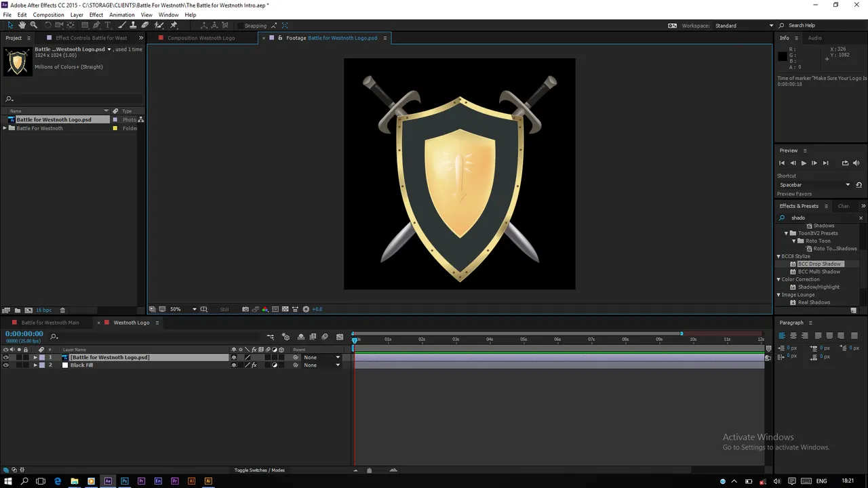Open the Effect menu
868x488 pixels.
coord(96,15)
